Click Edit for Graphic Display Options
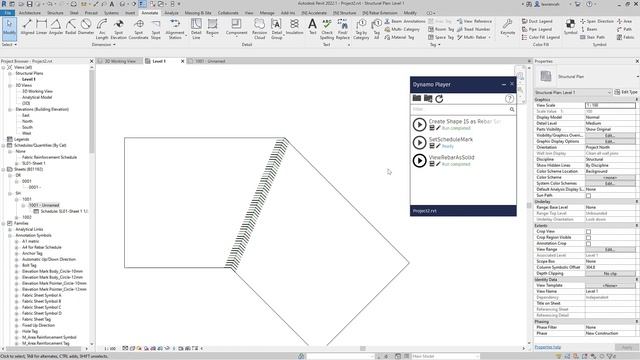The height and width of the screenshot is (360, 640). pyautogui.click(x=610, y=142)
